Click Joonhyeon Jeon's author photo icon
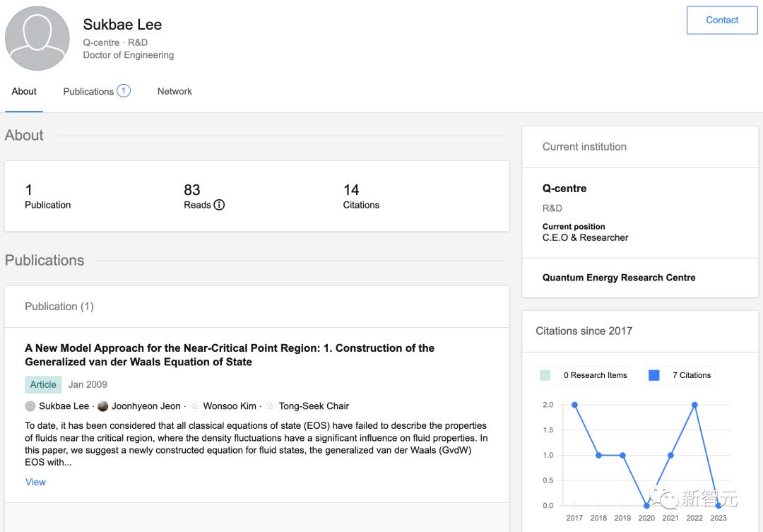This screenshot has height=532, width=763. point(103,406)
